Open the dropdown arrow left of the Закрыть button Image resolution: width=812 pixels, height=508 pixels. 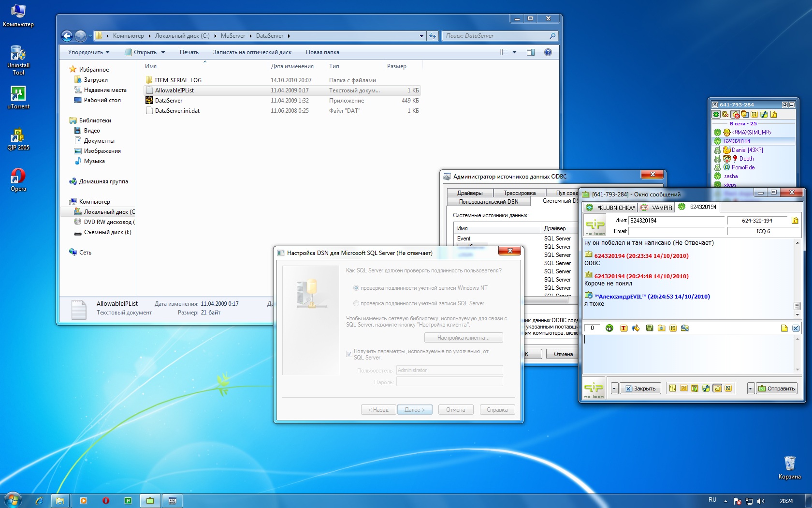[614, 388]
